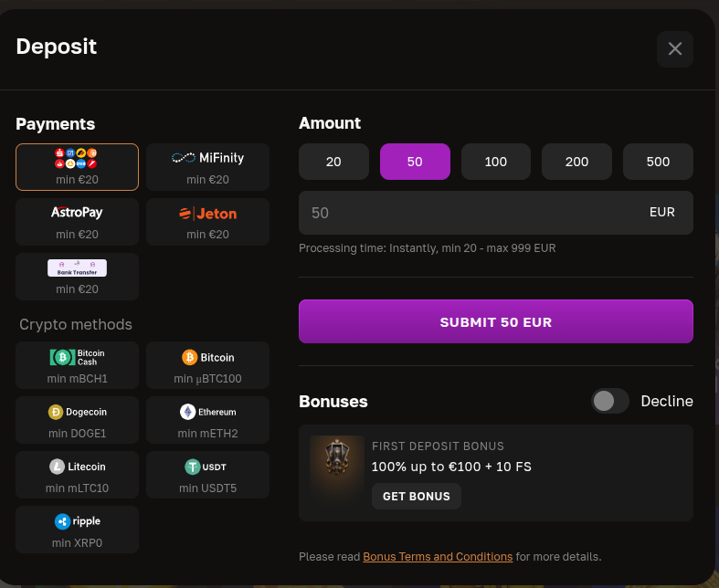Click the deposit amount input field
The width and height of the screenshot is (719, 588).
(466, 213)
